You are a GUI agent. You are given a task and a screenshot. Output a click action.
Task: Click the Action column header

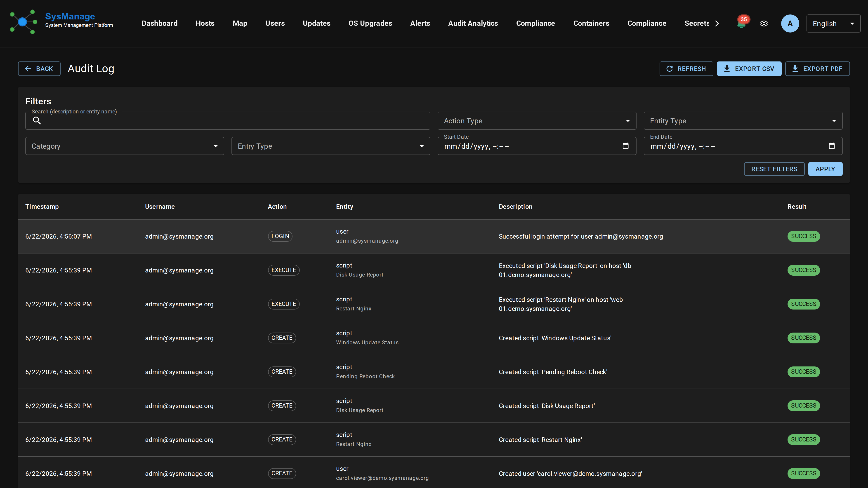(x=277, y=206)
